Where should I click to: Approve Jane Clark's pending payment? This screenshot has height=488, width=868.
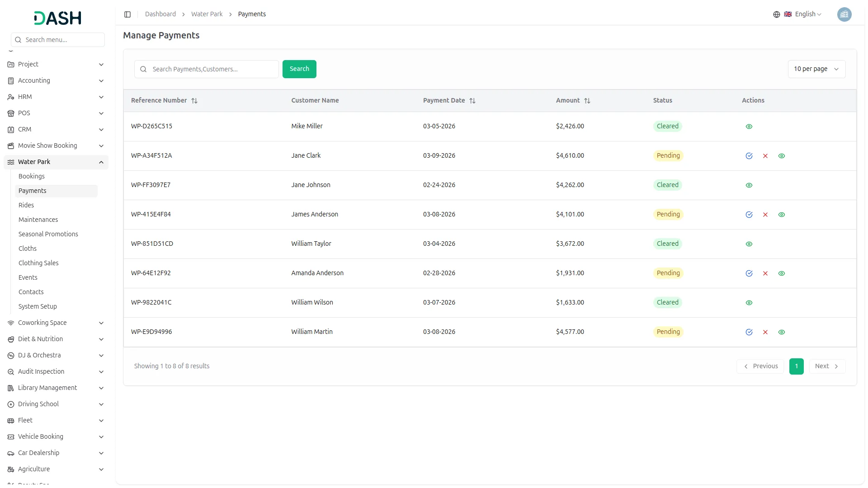(x=749, y=156)
